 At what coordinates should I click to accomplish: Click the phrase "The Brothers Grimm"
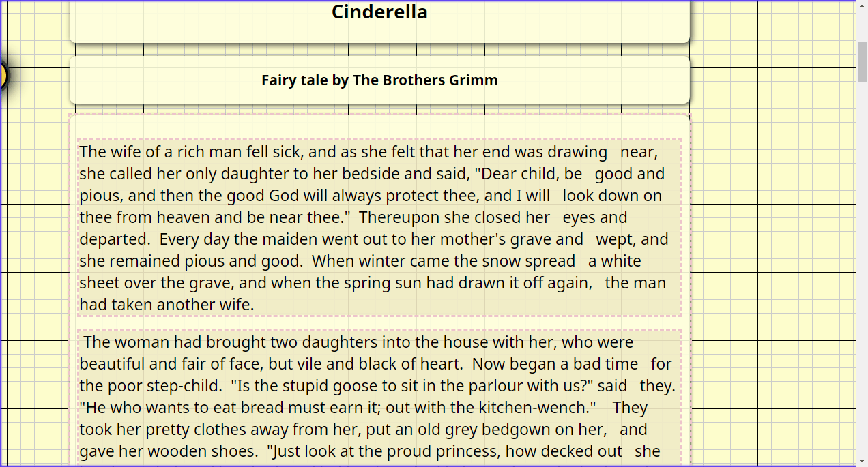[424, 80]
